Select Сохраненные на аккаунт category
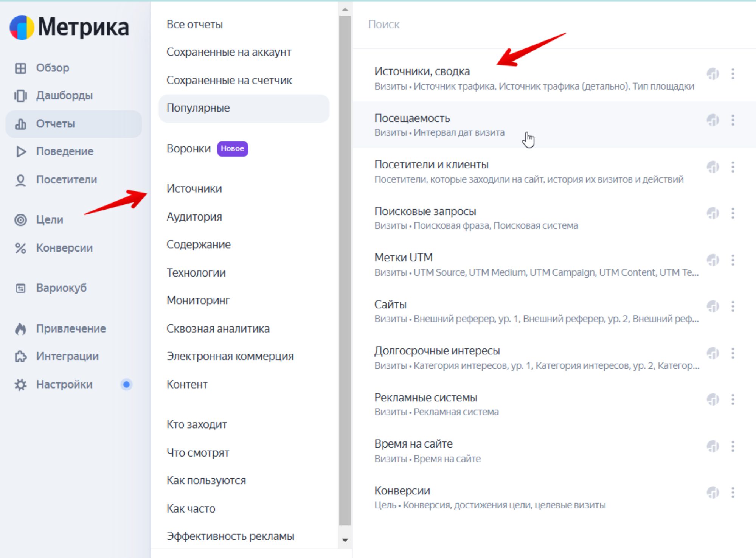Screen dimensions: 756x558 tap(229, 52)
